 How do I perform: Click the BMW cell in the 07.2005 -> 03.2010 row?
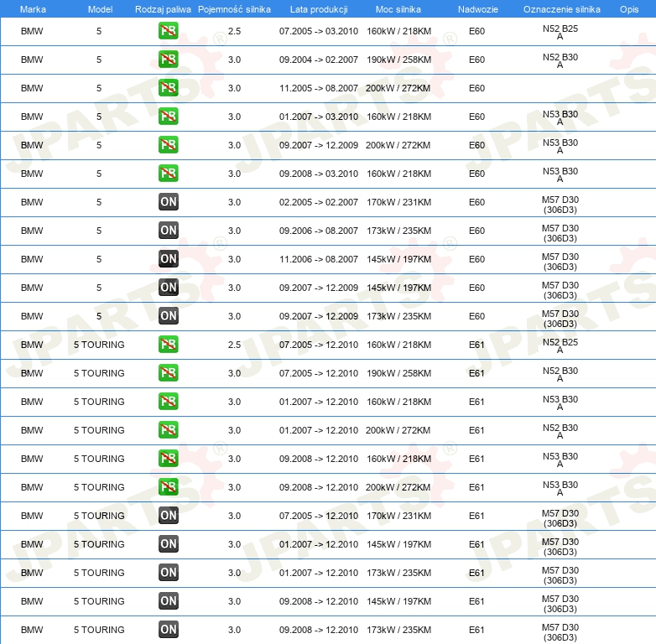pyautogui.click(x=32, y=31)
